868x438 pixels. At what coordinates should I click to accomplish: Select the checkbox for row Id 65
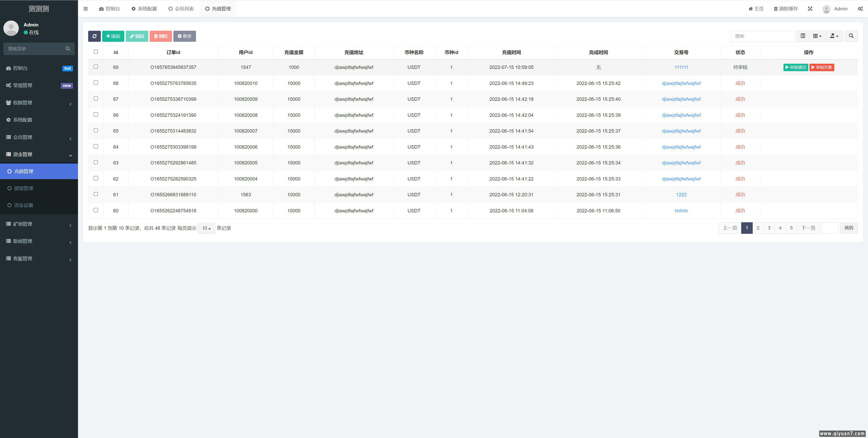coord(96,130)
